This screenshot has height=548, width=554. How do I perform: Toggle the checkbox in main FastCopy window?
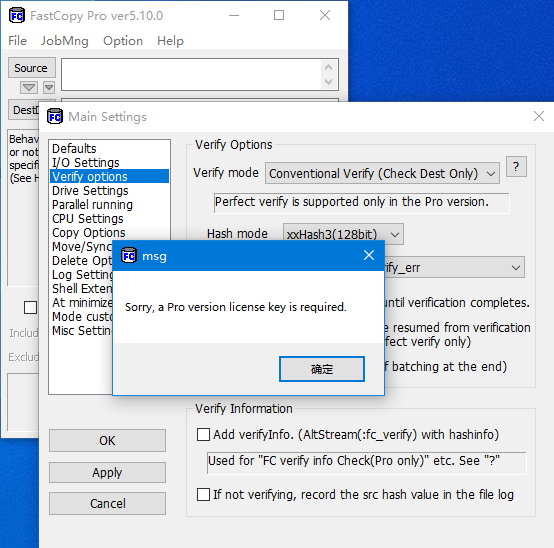(x=30, y=307)
